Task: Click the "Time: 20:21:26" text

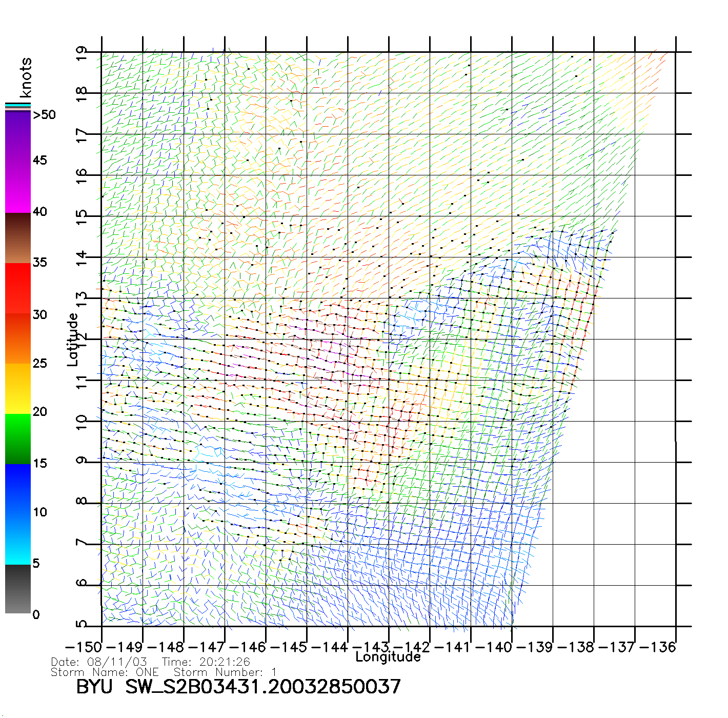Action: [206, 662]
